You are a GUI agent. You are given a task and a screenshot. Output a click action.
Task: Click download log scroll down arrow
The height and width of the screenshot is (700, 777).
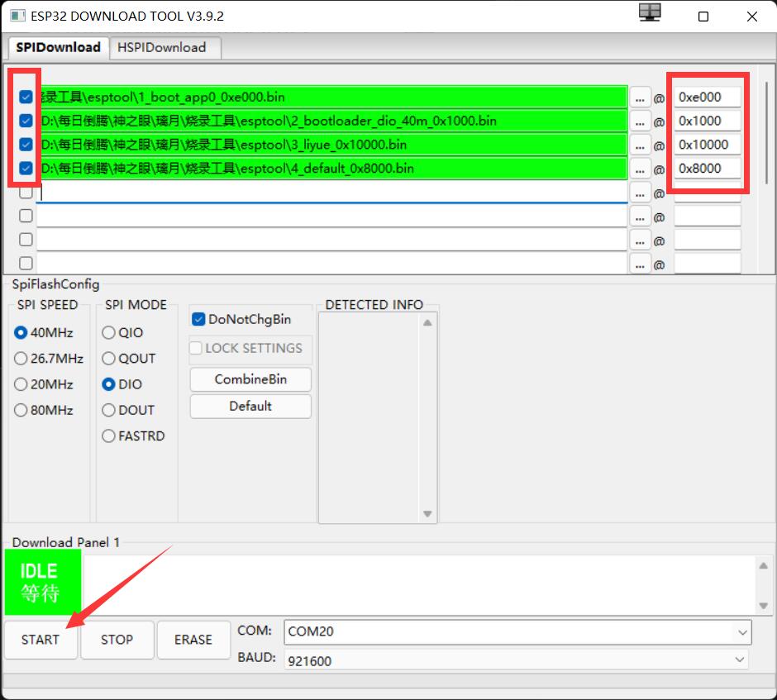tap(763, 606)
